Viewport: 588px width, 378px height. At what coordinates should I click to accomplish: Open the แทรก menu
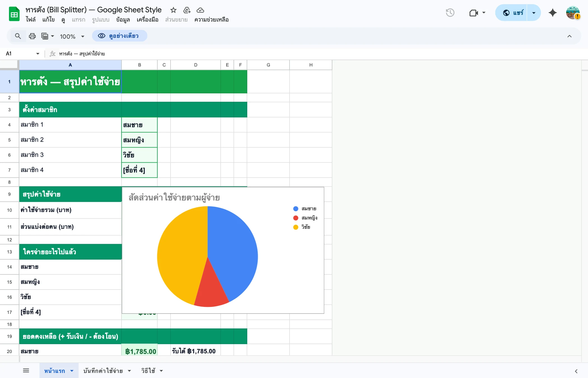[78, 20]
